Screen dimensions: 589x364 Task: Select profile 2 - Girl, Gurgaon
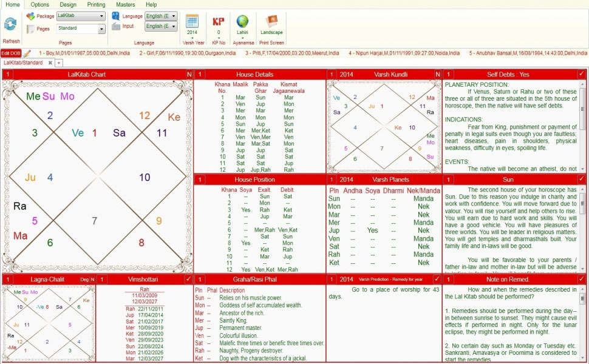[188, 53]
